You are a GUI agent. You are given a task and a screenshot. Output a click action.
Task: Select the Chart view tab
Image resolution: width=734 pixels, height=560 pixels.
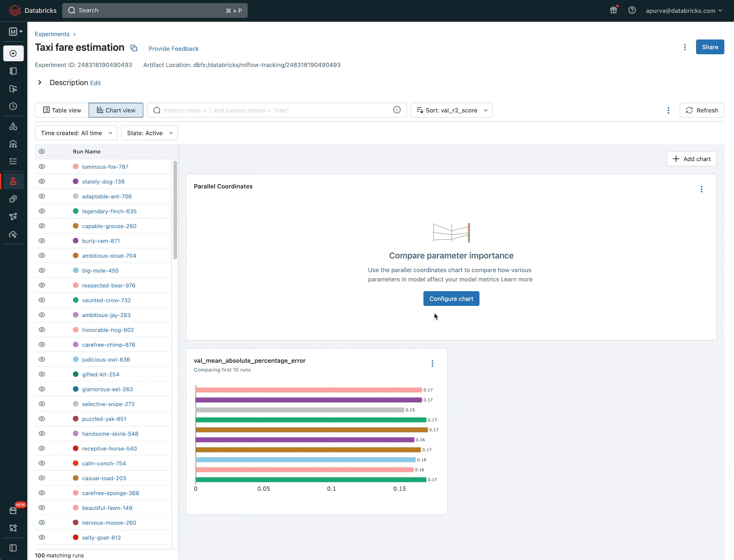pyautogui.click(x=116, y=110)
